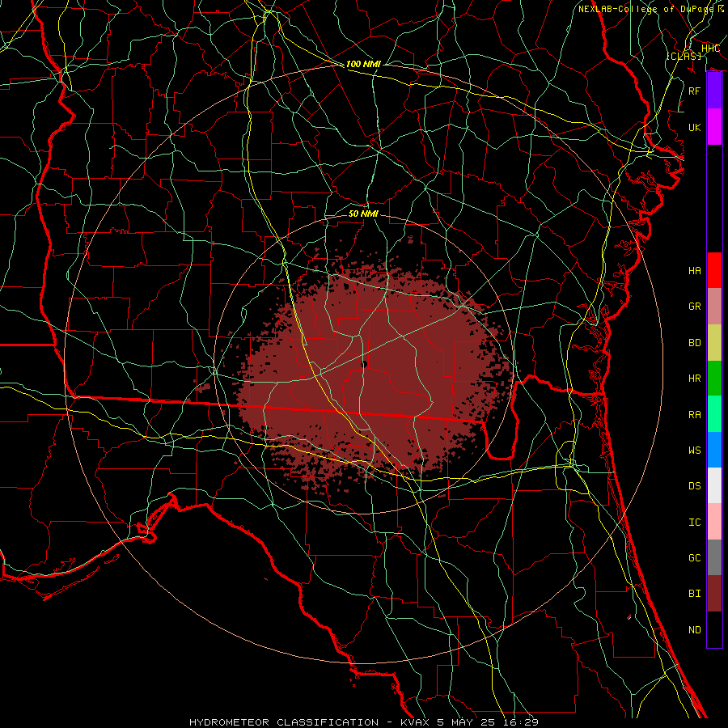Image resolution: width=728 pixels, height=728 pixels.
Task: Click the UK magenta legend swatch
Action: click(714, 127)
